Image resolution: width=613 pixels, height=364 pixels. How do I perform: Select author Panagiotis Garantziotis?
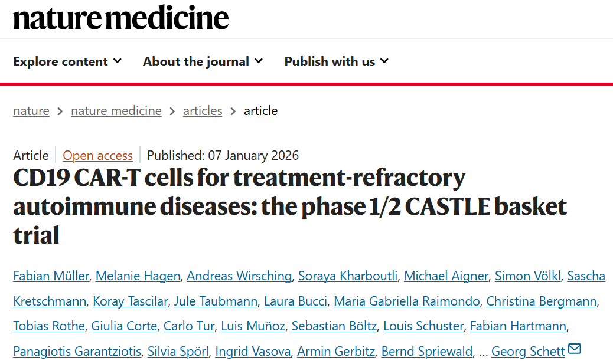point(77,351)
